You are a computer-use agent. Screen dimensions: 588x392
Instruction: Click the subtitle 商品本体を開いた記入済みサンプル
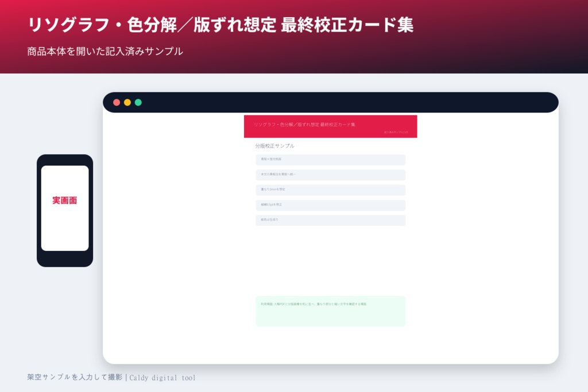pos(105,51)
